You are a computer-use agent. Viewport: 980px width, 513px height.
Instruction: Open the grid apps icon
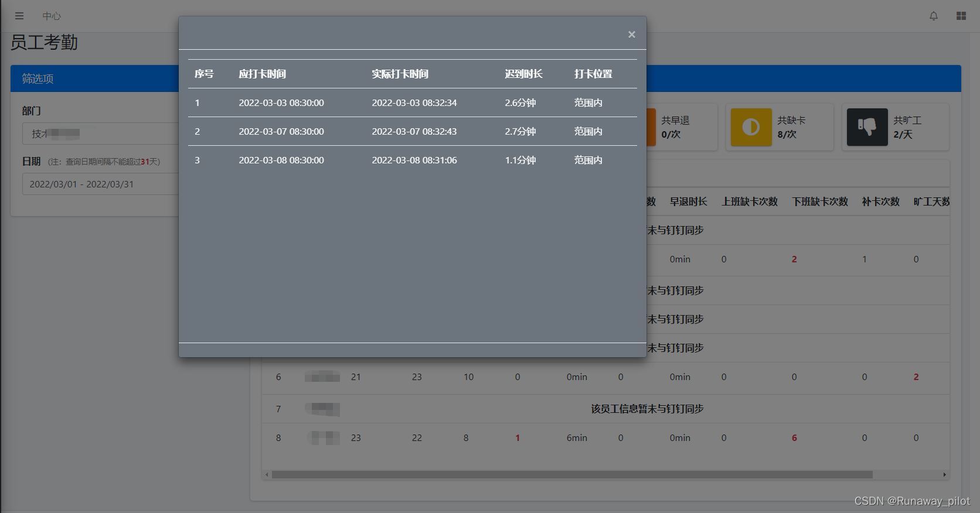(x=961, y=16)
